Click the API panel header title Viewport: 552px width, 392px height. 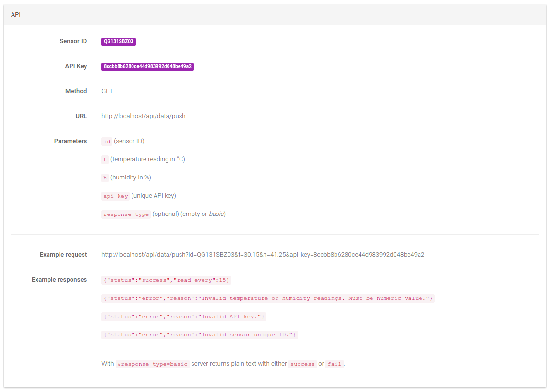pyautogui.click(x=16, y=15)
